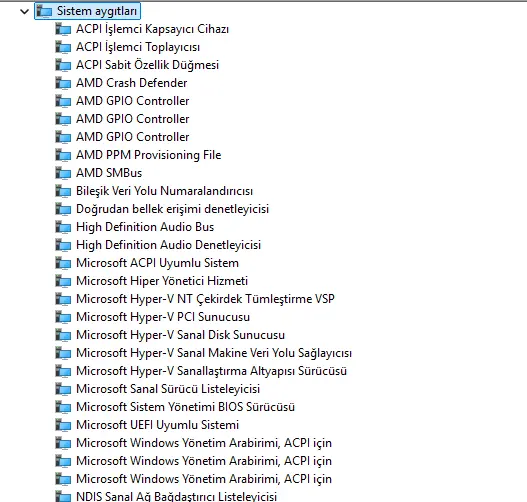Click icon beside Sistem Yönetimi BIOS Sürücüsü
The width and height of the screenshot is (527, 502).
pyautogui.click(x=63, y=407)
